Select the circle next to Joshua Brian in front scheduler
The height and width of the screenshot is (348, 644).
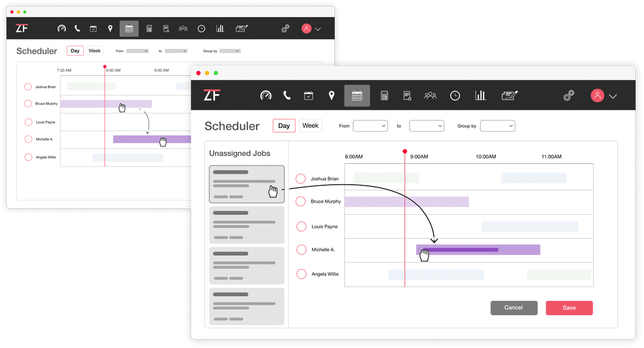coord(301,179)
